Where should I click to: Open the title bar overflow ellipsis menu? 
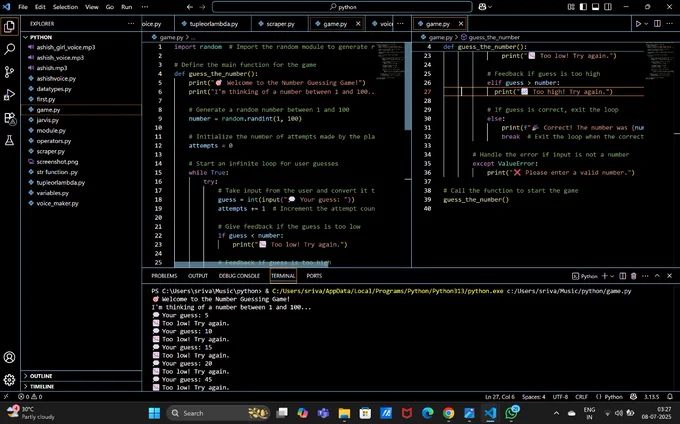click(x=145, y=7)
